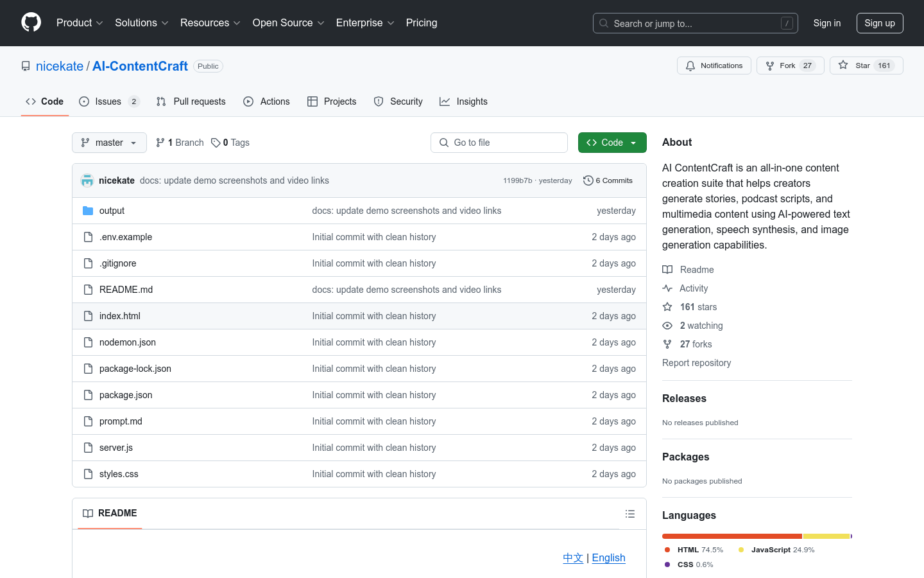Expand the green Code dropdown button
Viewport: 924px width, 578px height.
coord(612,143)
